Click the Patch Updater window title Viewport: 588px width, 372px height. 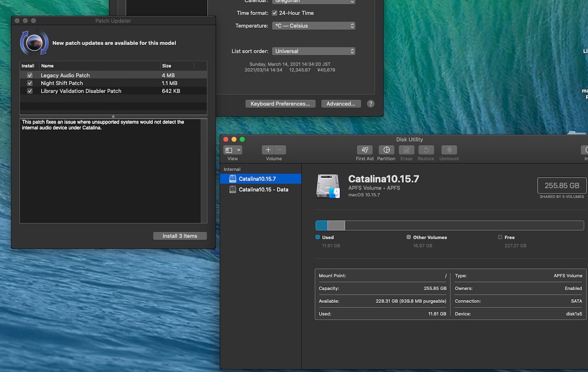click(113, 21)
